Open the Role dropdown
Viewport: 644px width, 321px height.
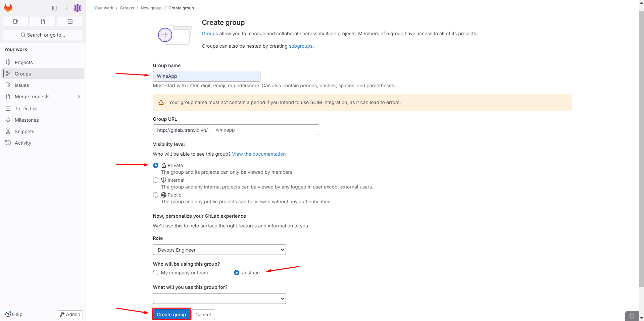pos(219,250)
